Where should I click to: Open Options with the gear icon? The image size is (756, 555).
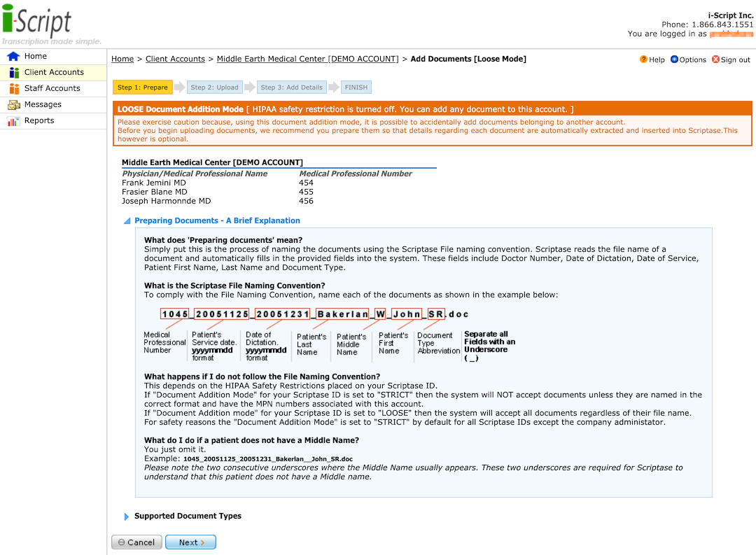675,59
